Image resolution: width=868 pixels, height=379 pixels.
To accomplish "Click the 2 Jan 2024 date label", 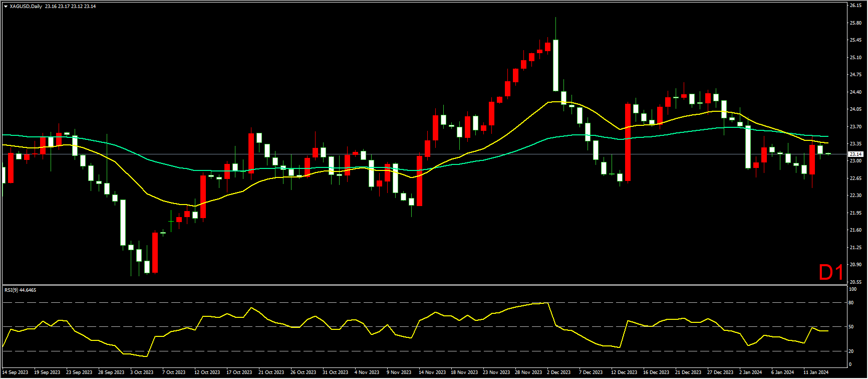I will 751,372.
